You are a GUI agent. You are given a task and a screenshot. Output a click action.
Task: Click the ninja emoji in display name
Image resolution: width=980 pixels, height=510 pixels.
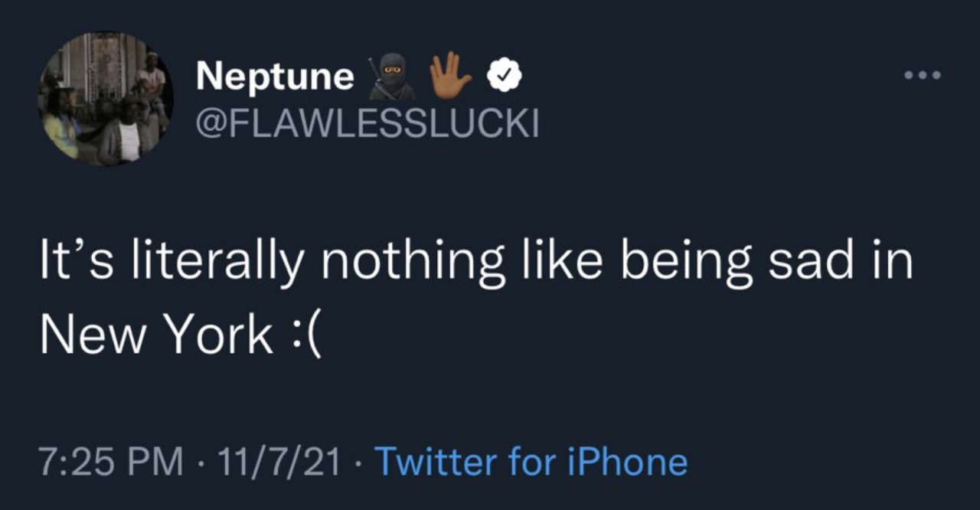[x=392, y=77]
